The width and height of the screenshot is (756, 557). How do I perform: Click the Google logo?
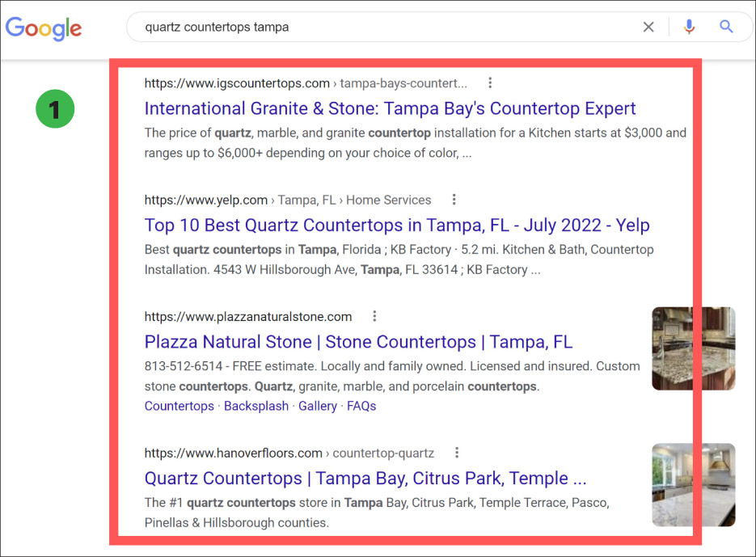tap(44, 28)
